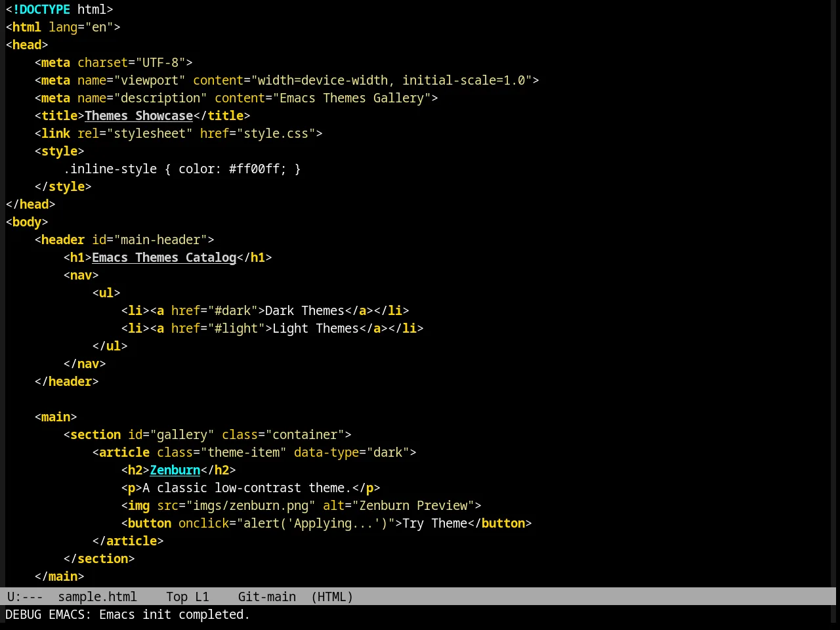This screenshot has width=840, height=630.
Task: Click the 'theme-item' class value
Action: click(243, 452)
